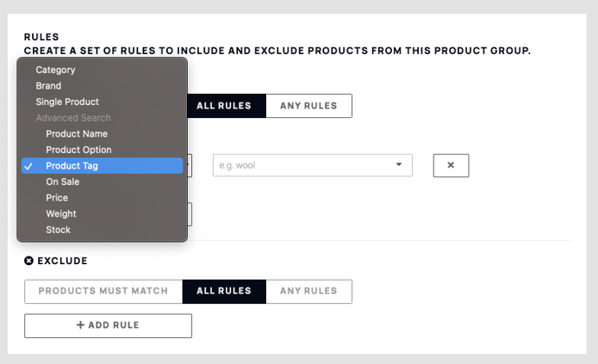Click the plus icon in Add Rule
This screenshot has width=598, height=364.
click(80, 325)
